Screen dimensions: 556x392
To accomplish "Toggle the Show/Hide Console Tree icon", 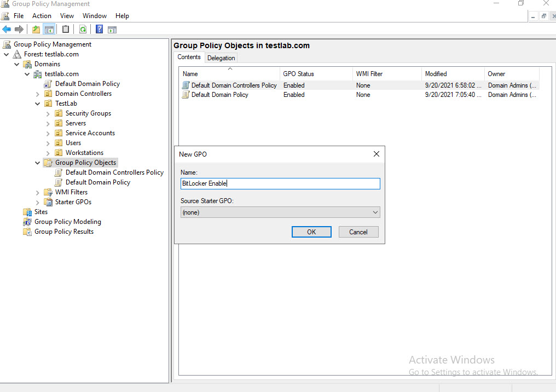I will [49, 30].
